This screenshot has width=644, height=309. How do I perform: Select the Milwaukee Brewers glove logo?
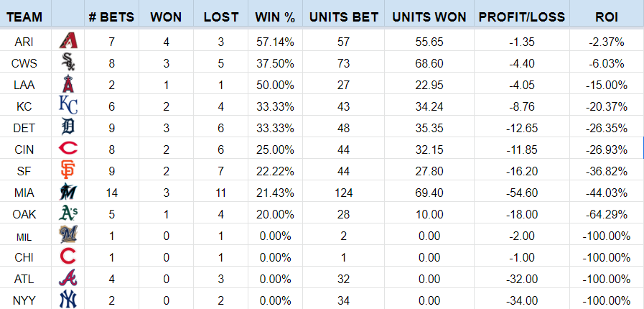tap(68, 235)
